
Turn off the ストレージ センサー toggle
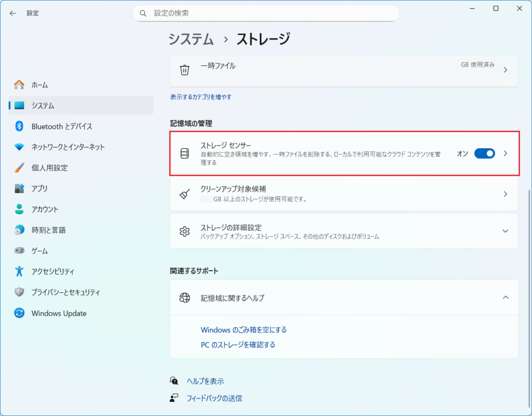pyautogui.click(x=484, y=153)
